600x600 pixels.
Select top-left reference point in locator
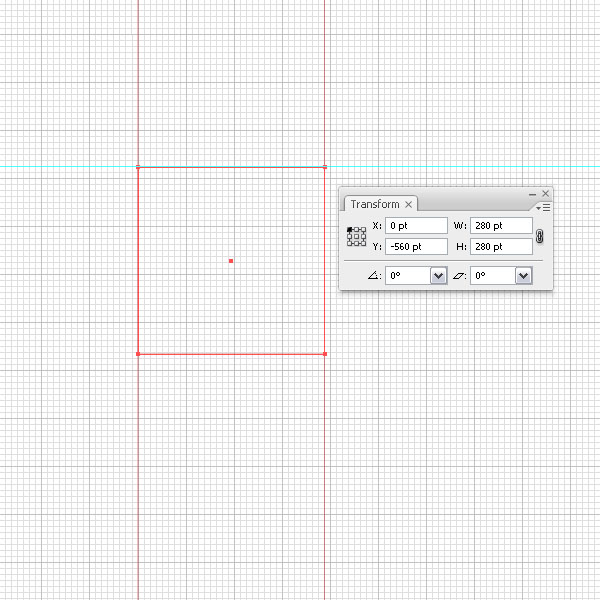(x=349, y=230)
